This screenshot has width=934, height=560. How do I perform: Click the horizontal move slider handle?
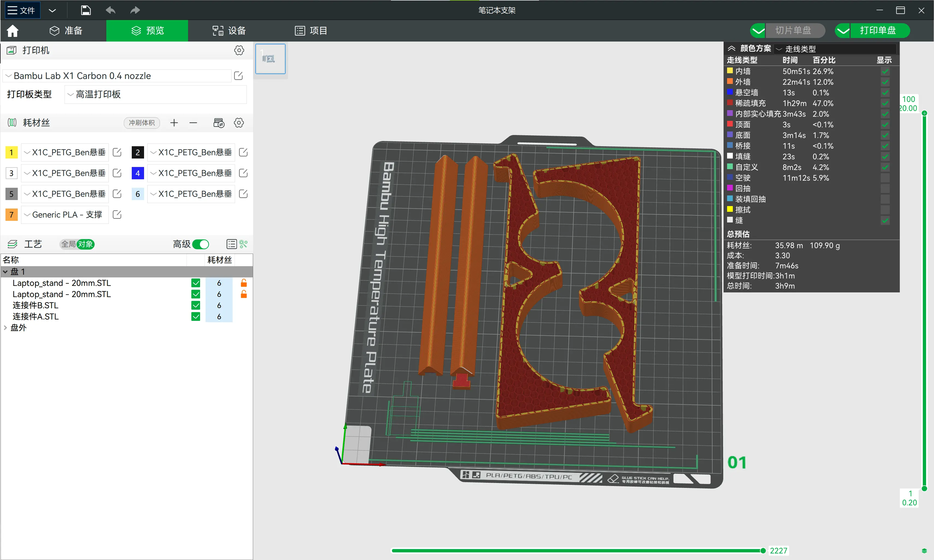pos(763,550)
